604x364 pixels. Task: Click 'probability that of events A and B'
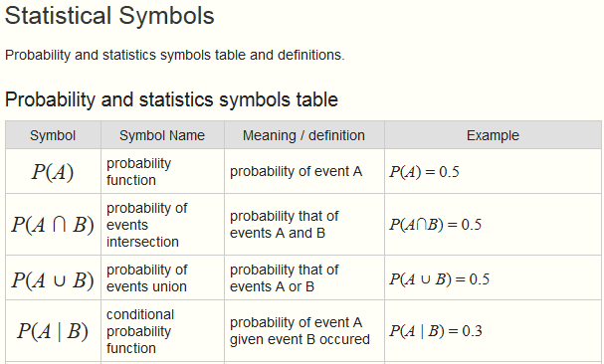tap(285, 225)
